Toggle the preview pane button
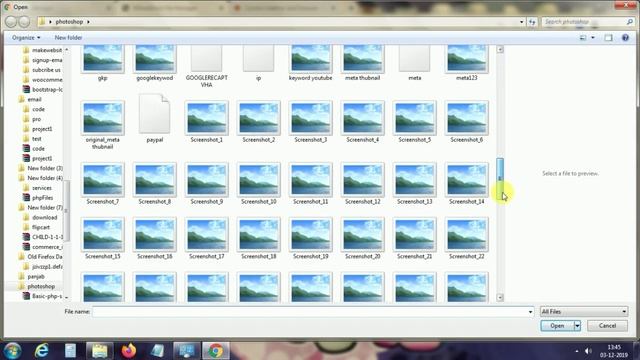 [609, 38]
